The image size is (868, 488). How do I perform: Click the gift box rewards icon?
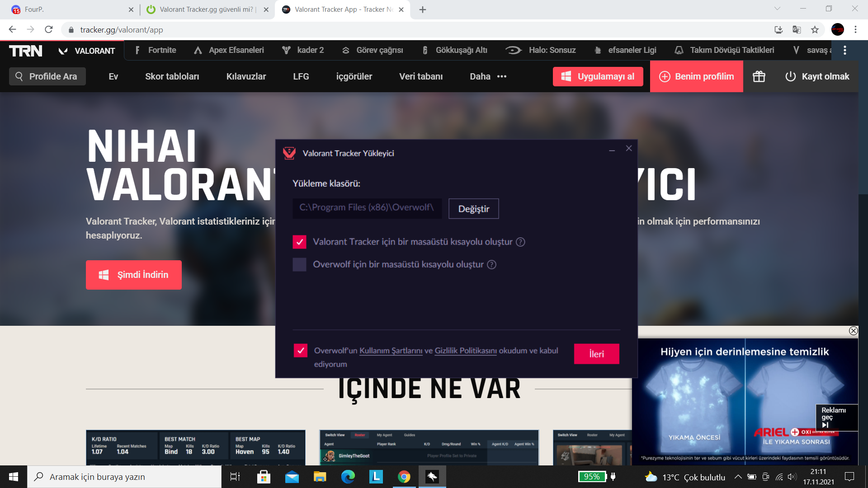click(x=759, y=76)
